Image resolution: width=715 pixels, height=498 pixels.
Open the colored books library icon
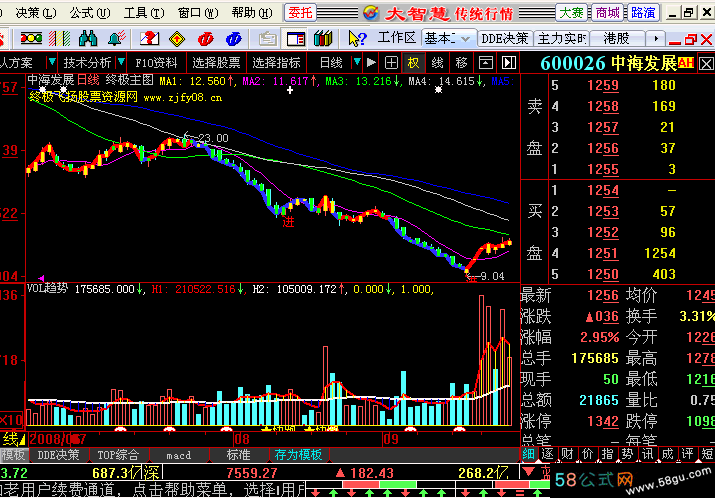323,39
